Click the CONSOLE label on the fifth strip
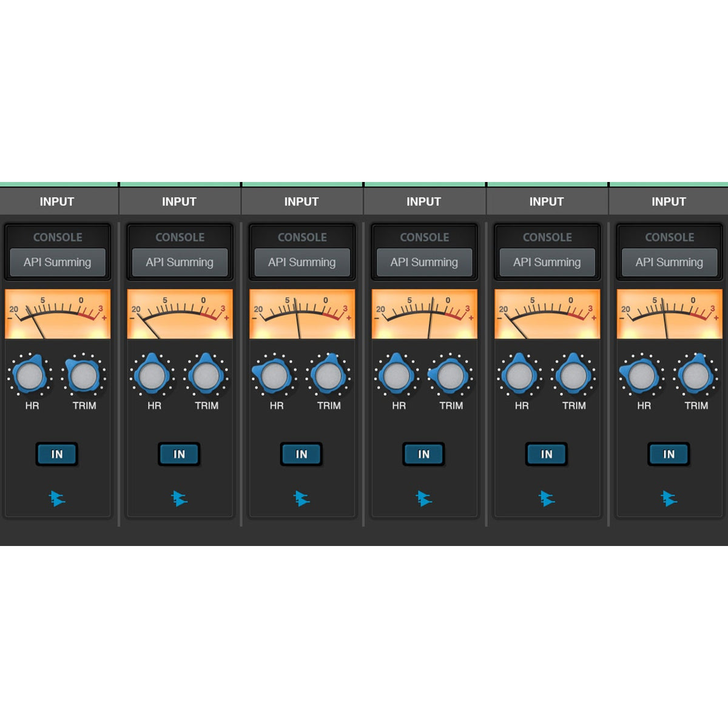The image size is (728, 728). 547,237
